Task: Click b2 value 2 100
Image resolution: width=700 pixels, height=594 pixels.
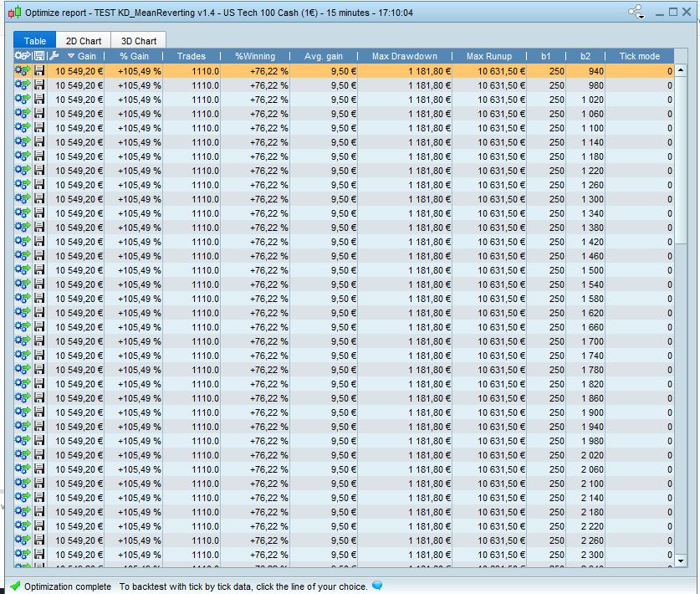Action: coord(592,484)
